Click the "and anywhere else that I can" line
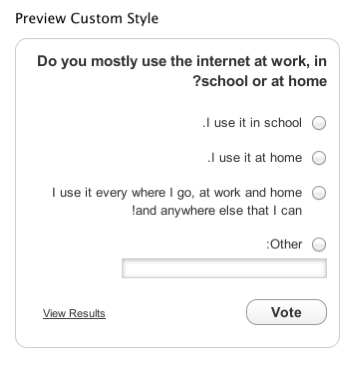The width and height of the screenshot is (361, 367). (x=217, y=211)
